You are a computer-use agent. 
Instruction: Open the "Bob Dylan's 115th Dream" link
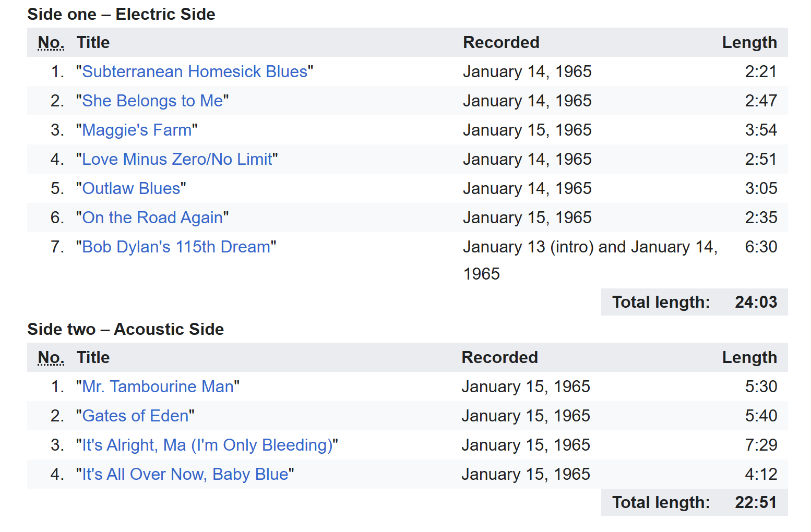pos(176,247)
